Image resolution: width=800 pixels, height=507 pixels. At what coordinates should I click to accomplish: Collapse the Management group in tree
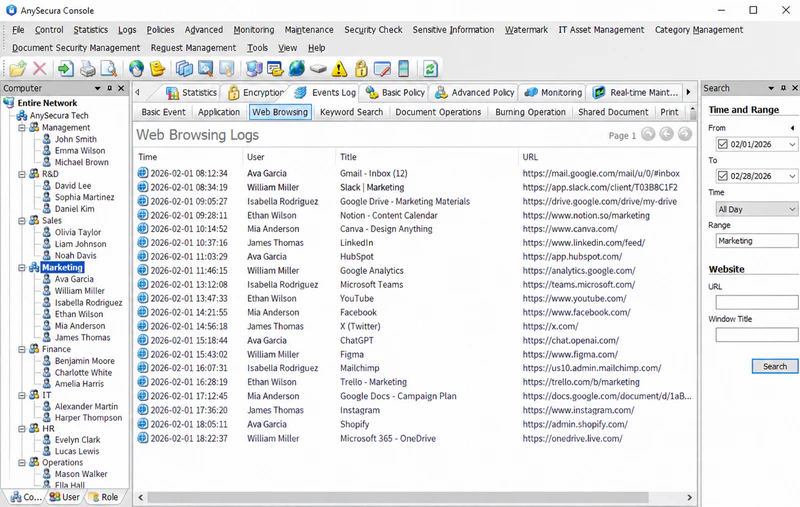pyautogui.click(x=22, y=128)
